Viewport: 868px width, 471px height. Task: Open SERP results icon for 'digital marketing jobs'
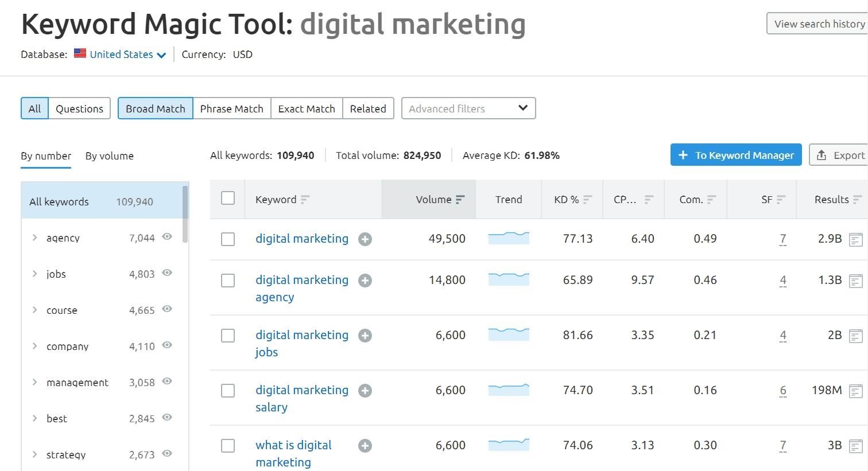[x=855, y=336]
